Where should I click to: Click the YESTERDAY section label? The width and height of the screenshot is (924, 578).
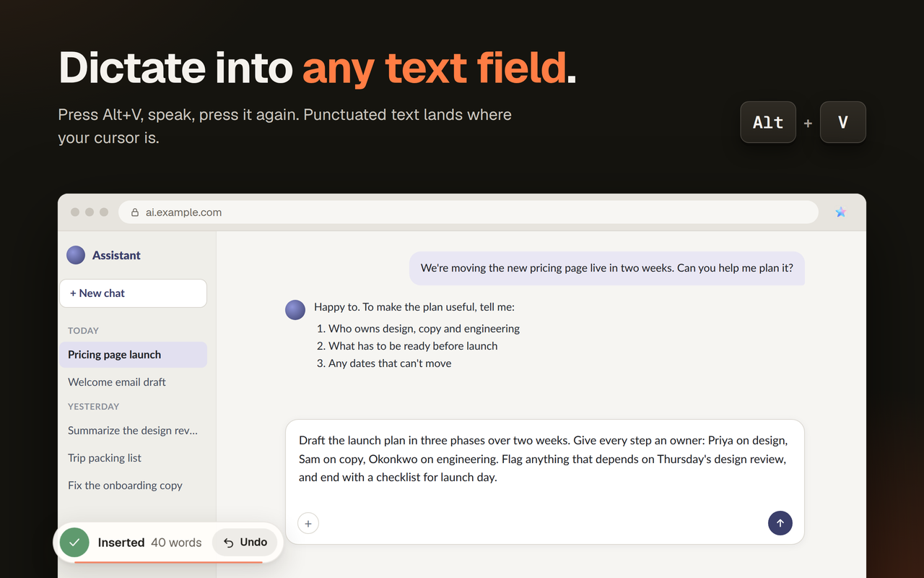tap(94, 407)
